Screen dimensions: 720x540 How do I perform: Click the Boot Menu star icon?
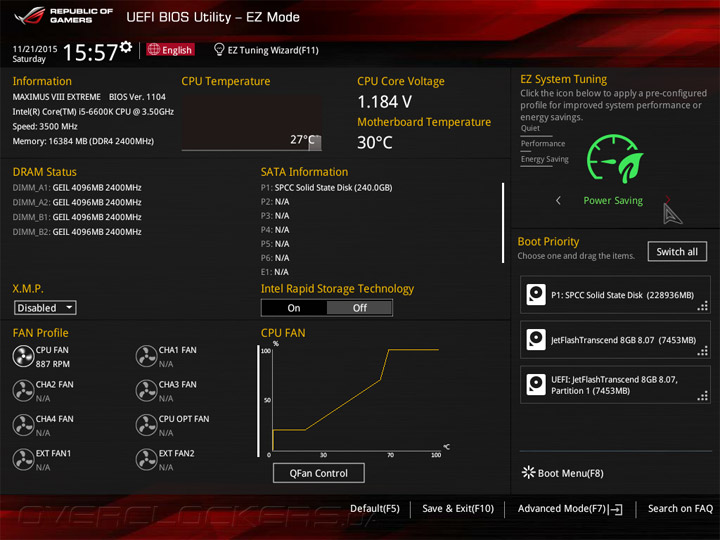click(x=528, y=472)
